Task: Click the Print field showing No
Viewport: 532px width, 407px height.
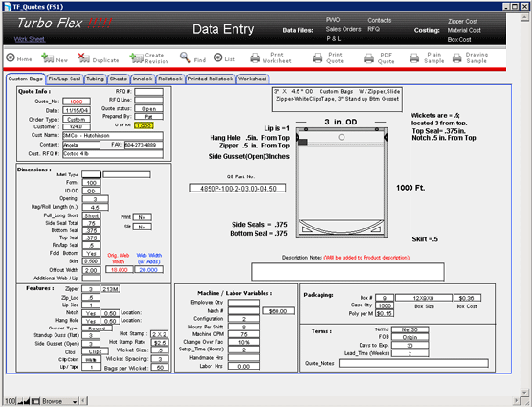Action: (143, 217)
